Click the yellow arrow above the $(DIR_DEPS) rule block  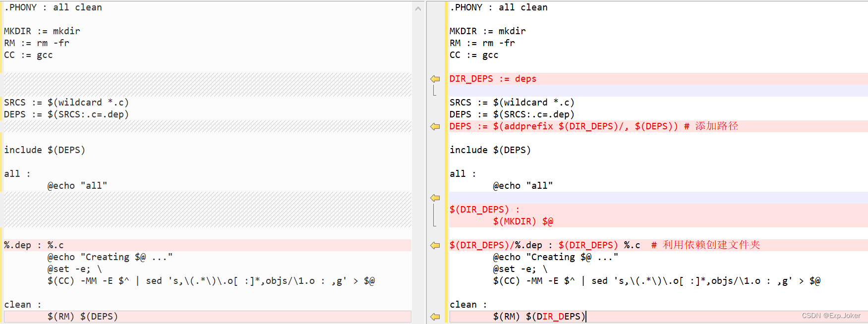pos(435,198)
